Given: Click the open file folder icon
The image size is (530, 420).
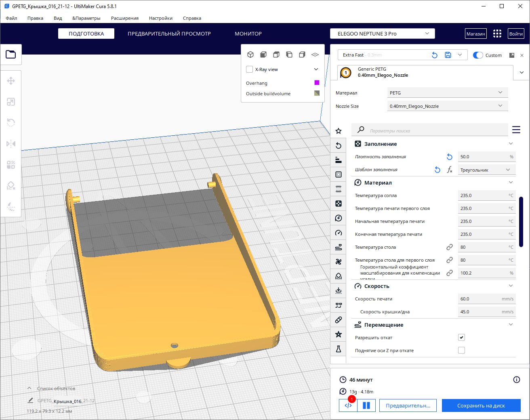Looking at the screenshot, I should coord(11,54).
